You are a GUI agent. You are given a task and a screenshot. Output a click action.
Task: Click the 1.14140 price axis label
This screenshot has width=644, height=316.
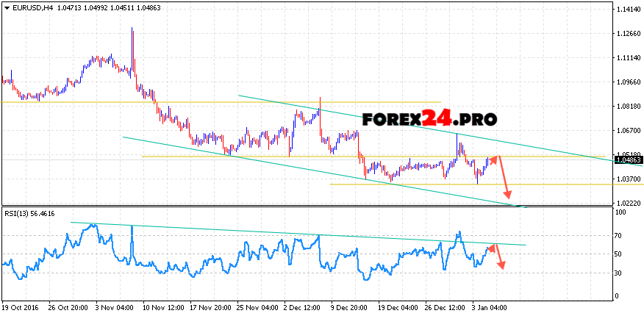coord(628,10)
